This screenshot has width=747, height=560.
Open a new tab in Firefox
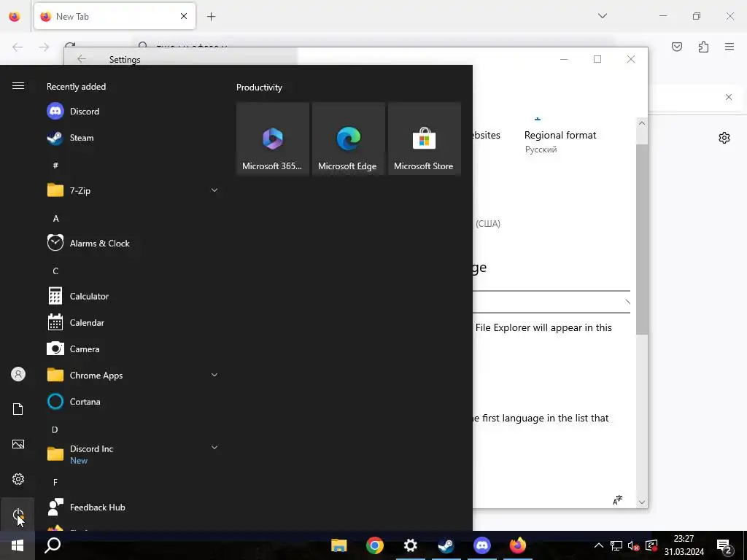[x=212, y=17]
